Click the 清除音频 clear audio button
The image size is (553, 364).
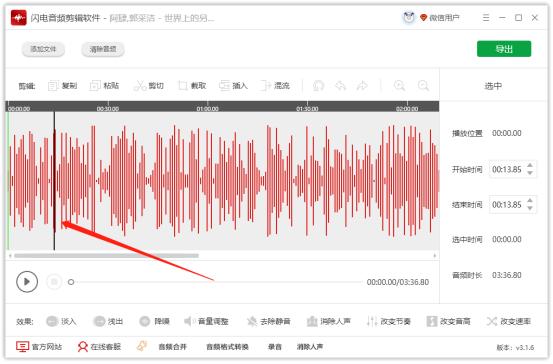[103, 49]
